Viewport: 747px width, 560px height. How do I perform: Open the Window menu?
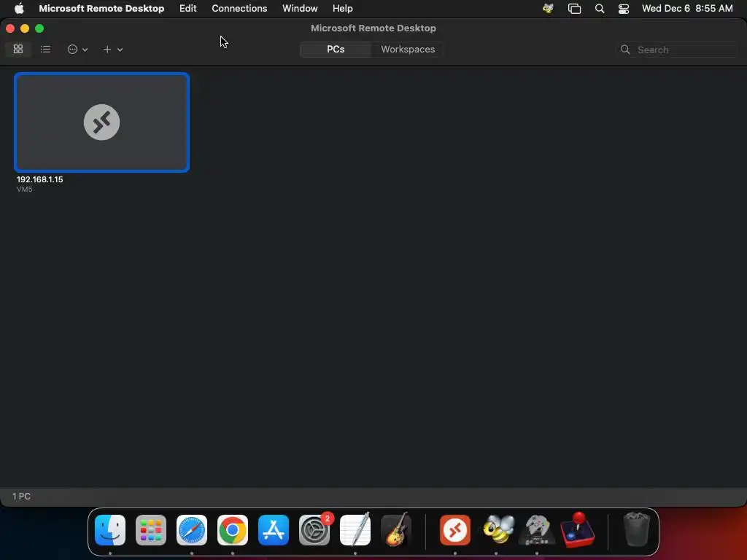click(x=300, y=8)
